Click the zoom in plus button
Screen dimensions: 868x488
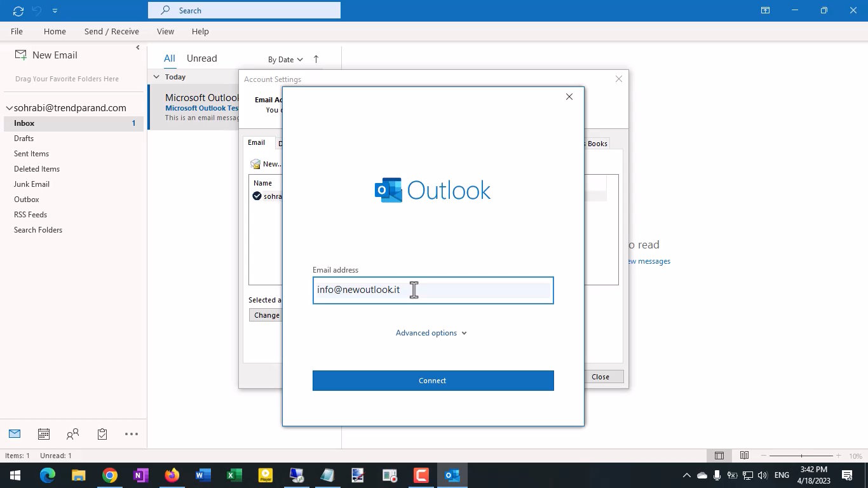(x=838, y=456)
